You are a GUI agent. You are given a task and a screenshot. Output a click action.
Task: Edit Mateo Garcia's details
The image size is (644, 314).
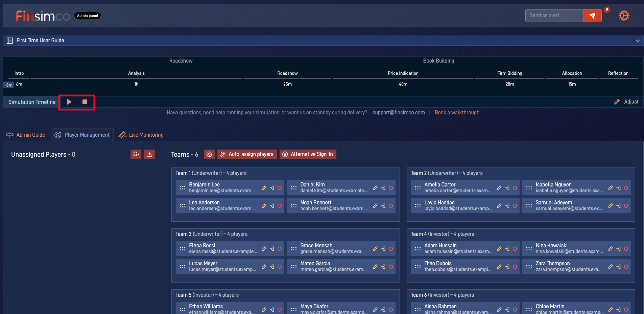point(375,267)
